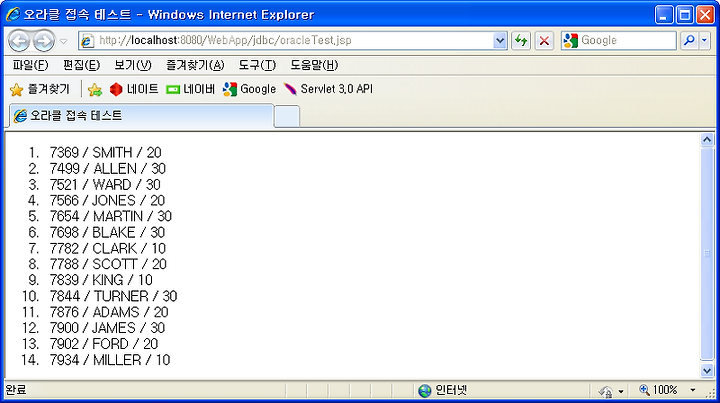This screenshot has width=720, height=403.
Task: Open the zoom level dropdown arrow
Action: coord(692,391)
